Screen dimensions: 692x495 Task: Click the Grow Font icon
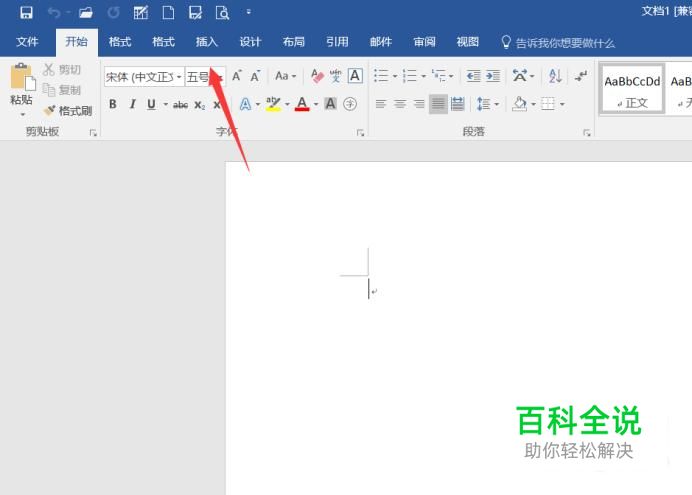click(237, 76)
